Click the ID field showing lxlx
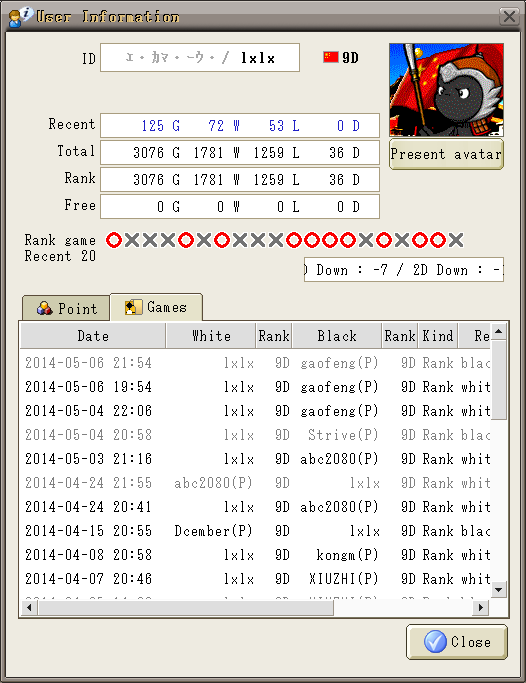 200,57
